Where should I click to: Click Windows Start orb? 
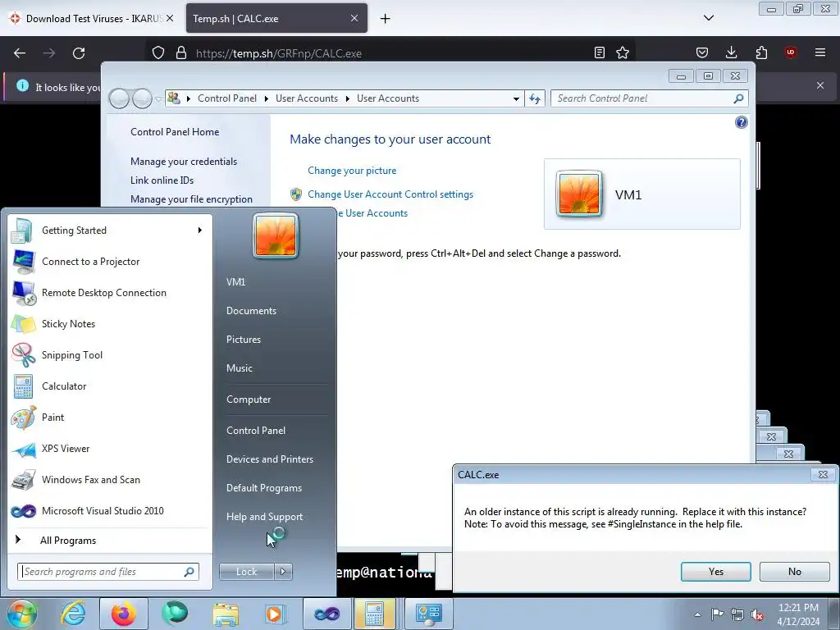tap(22, 614)
